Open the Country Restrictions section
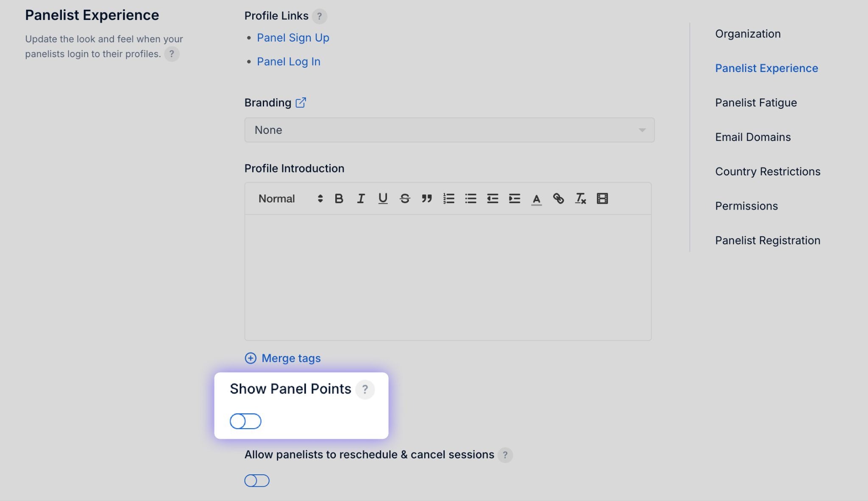The height and width of the screenshot is (501, 868). coord(768,172)
